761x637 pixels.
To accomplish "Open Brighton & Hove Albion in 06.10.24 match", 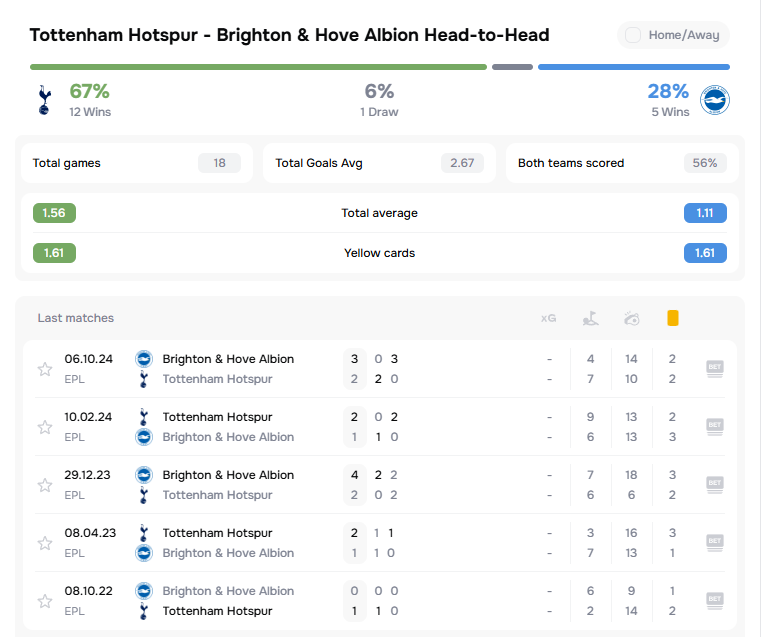I will click(x=228, y=359).
